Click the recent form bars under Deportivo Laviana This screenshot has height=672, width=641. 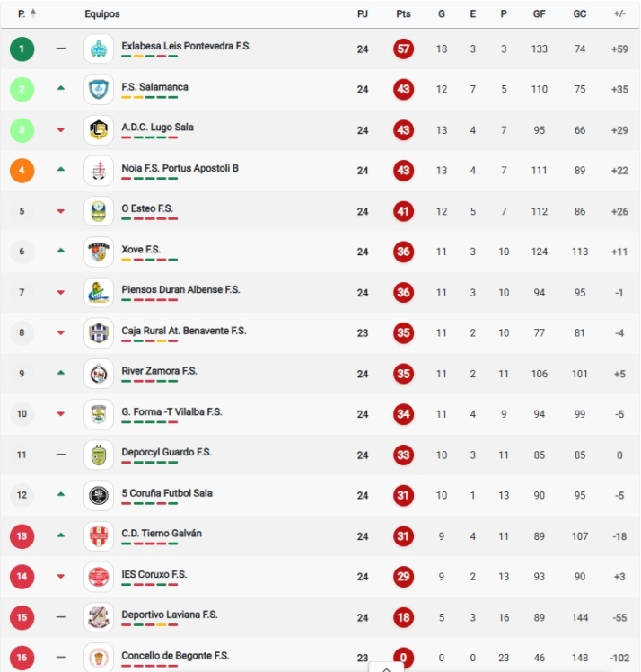coord(149,626)
